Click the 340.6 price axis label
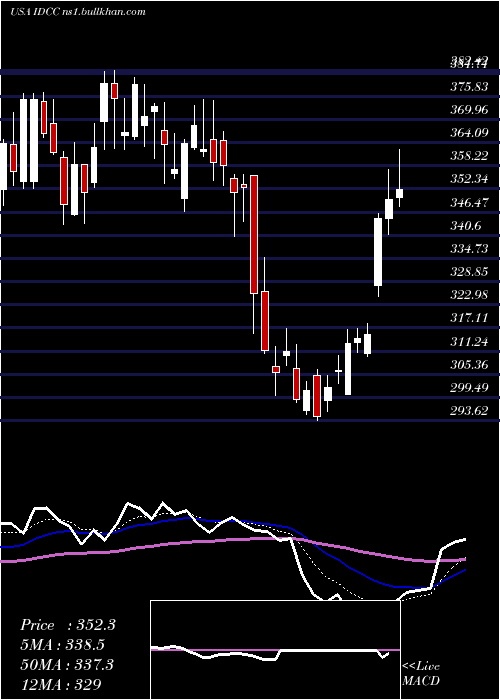The image size is (500, 700). coord(466,226)
